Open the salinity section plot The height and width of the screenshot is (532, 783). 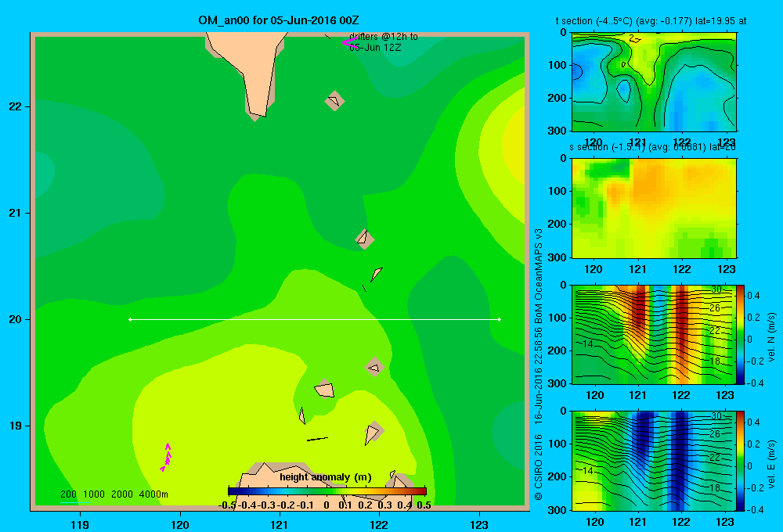[654, 208]
